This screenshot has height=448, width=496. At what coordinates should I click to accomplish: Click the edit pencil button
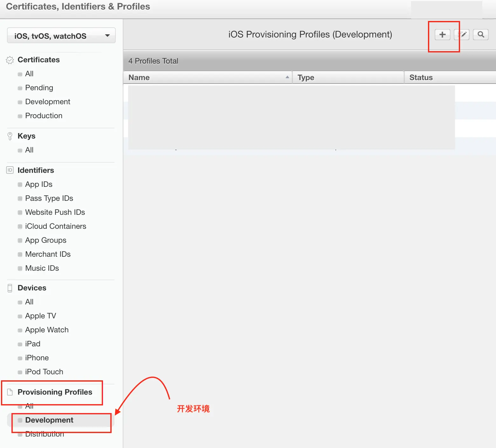click(x=462, y=34)
